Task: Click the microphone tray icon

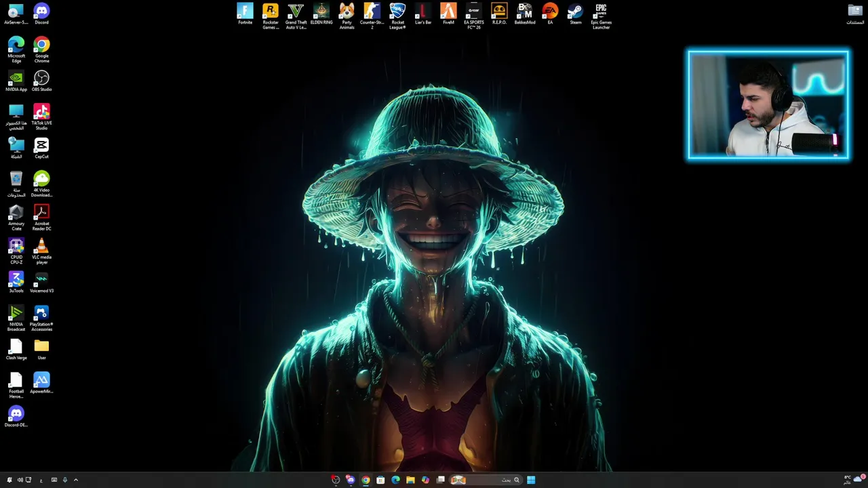Action: (x=65, y=480)
